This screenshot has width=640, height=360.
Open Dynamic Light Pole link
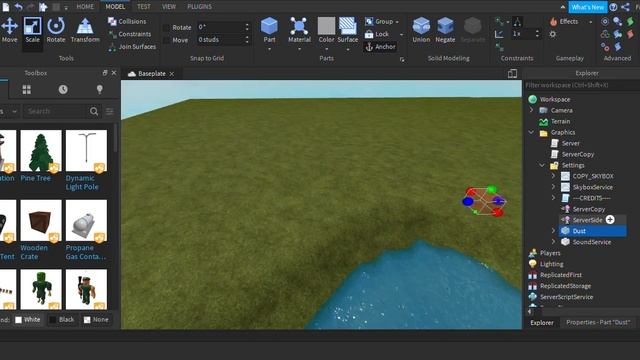tap(82, 182)
